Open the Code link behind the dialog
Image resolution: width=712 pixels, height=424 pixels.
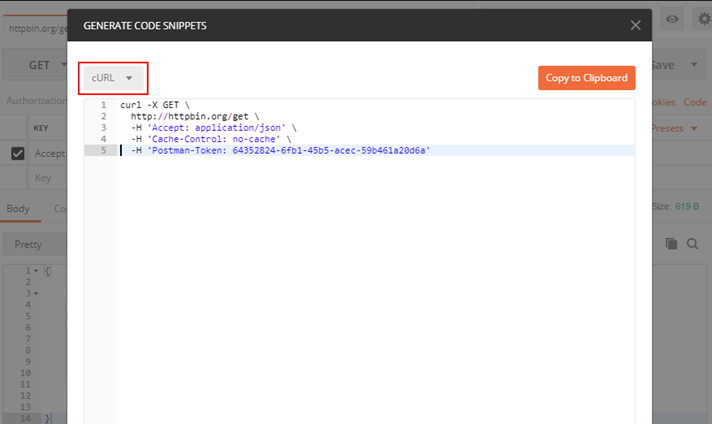[x=695, y=102]
